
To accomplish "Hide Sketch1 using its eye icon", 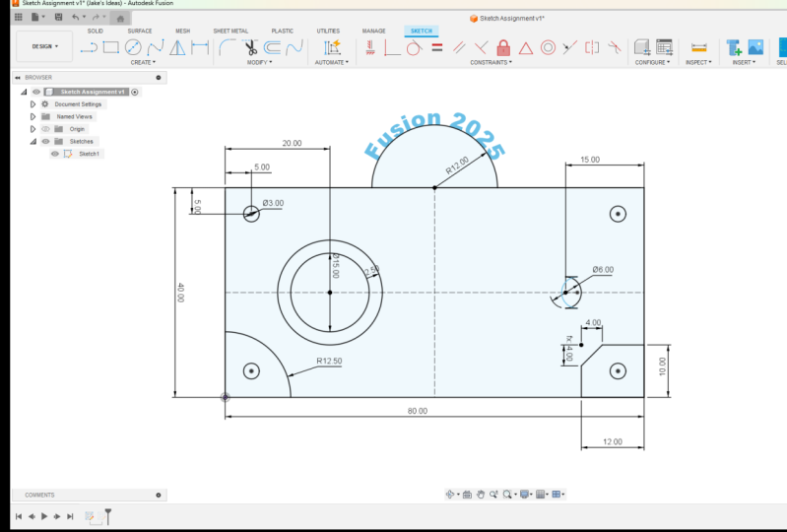I will coord(55,154).
